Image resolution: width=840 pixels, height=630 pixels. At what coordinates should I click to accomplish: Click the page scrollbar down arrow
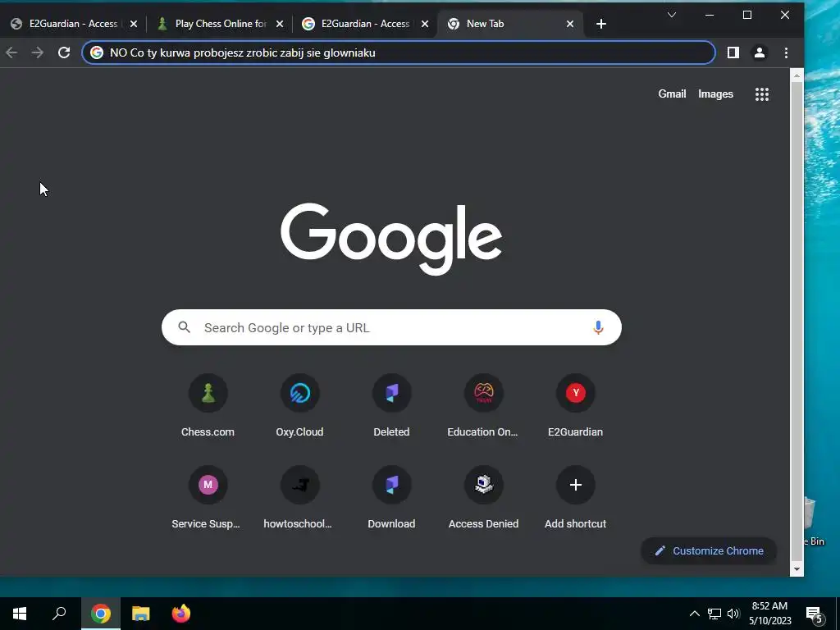[797, 569]
